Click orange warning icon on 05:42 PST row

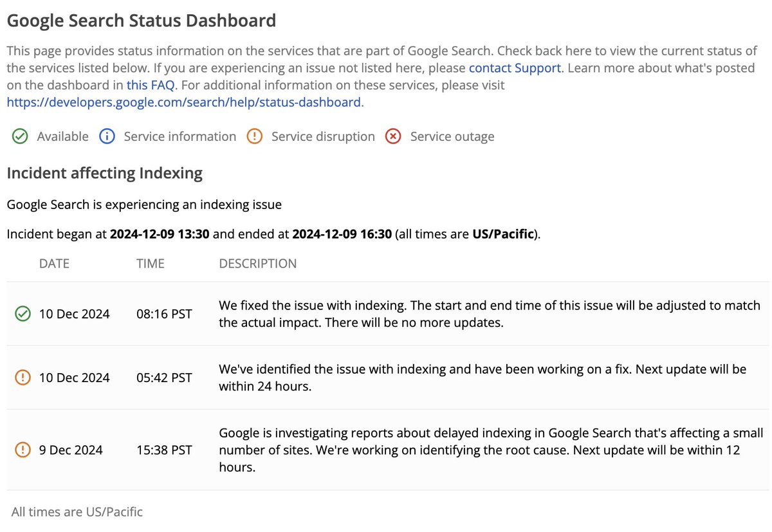(x=23, y=378)
